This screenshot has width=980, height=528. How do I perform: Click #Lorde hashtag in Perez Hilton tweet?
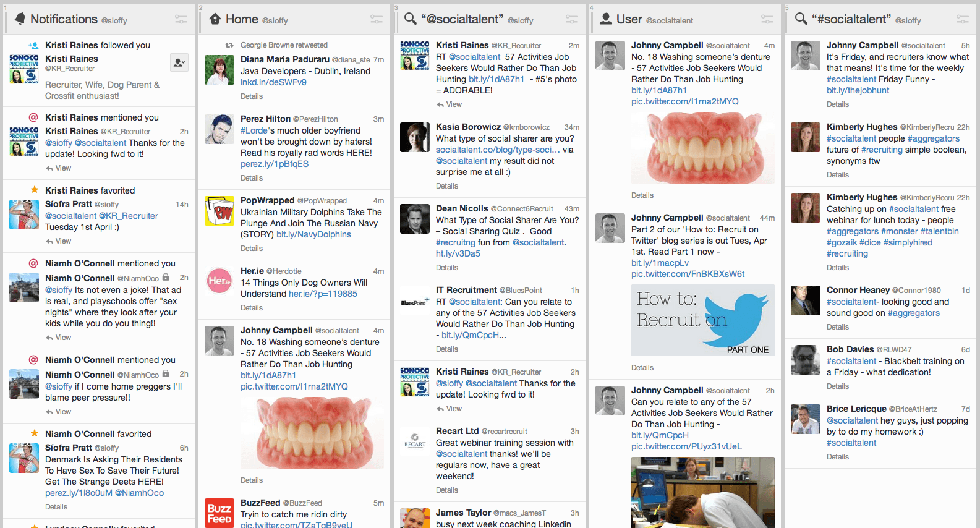click(254, 130)
